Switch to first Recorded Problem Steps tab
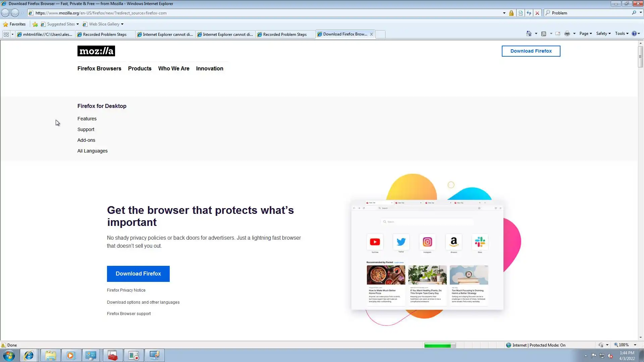The height and width of the screenshot is (362, 644). pyautogui.click(x=105, y=34)
